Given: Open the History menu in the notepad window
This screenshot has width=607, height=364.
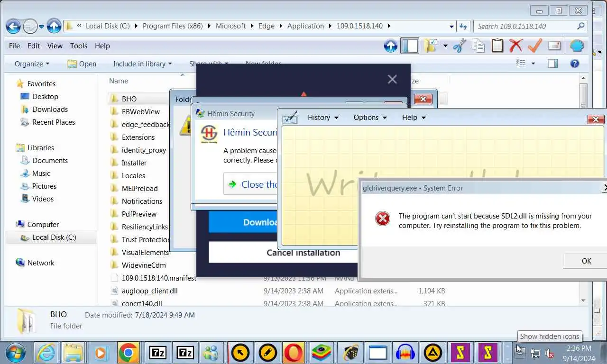Looking at the screenshot, I should (323, 118).
